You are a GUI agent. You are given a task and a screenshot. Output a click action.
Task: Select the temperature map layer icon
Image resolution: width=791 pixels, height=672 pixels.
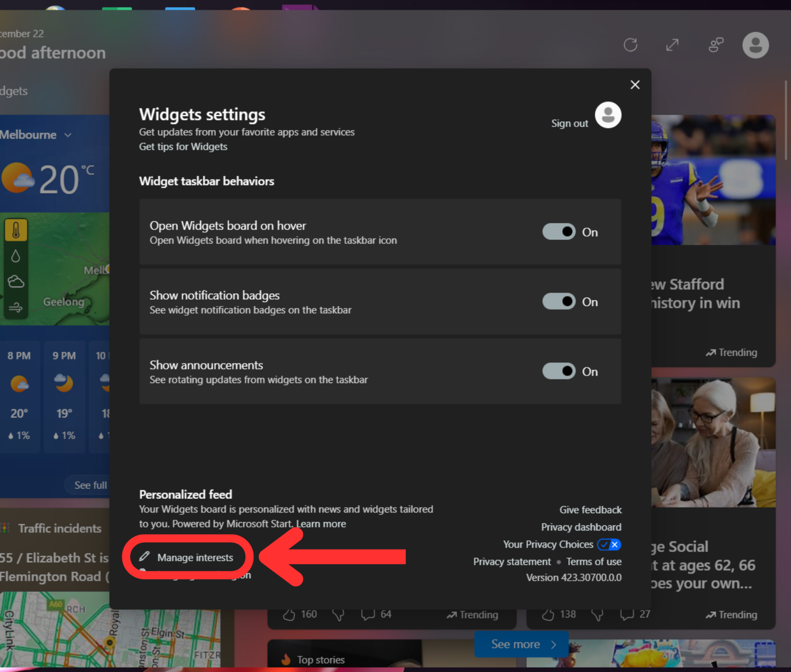[x=16, y=230]
